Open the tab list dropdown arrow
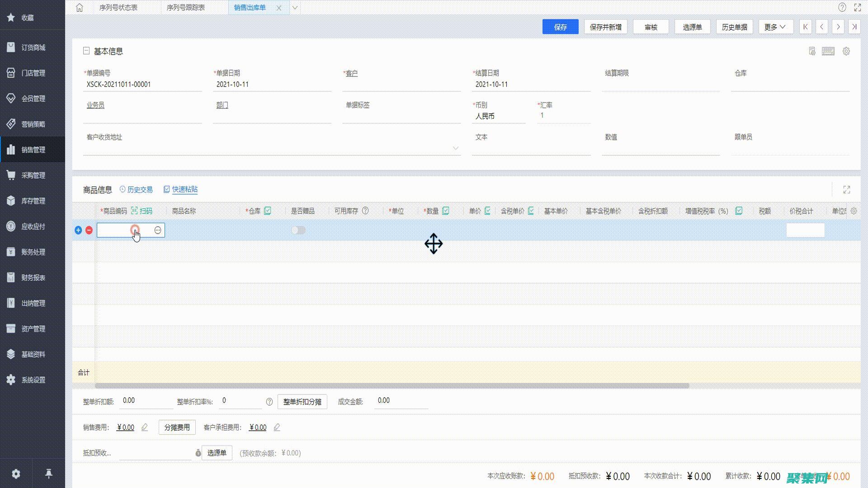The height and width of the screenshot is (488, 868). (295, 8)
